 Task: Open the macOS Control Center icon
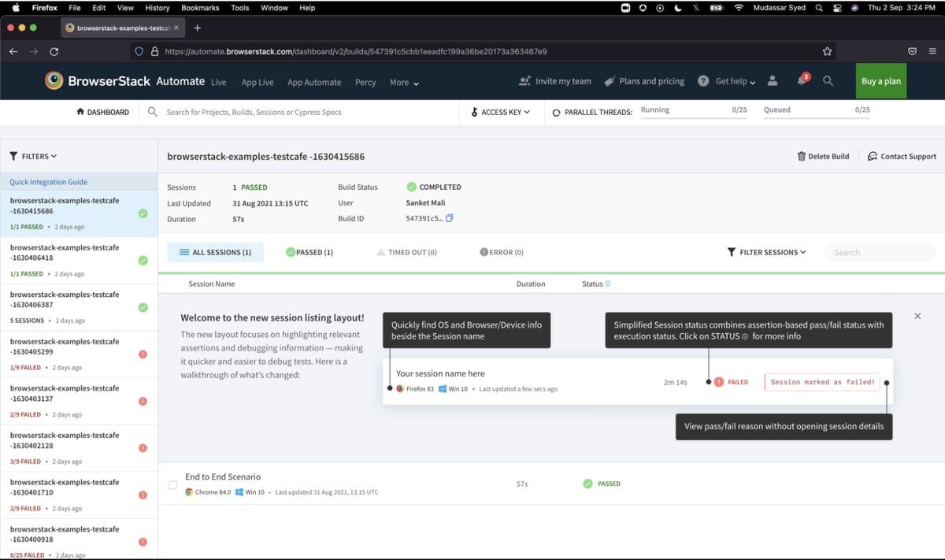837,8
